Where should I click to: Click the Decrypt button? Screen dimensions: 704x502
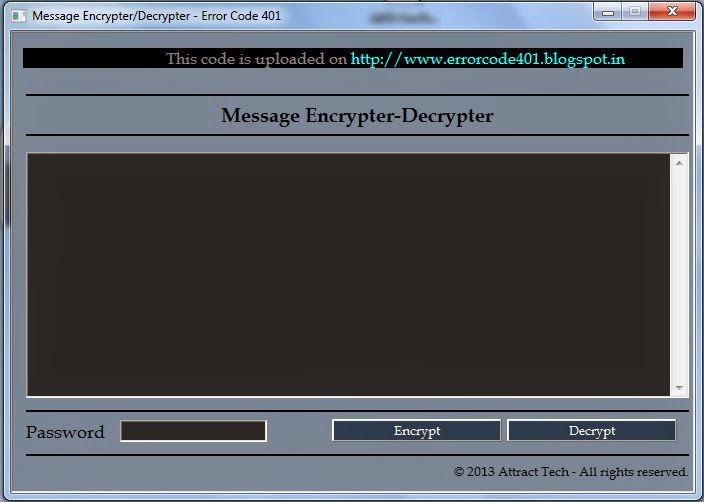pos(591,431)
